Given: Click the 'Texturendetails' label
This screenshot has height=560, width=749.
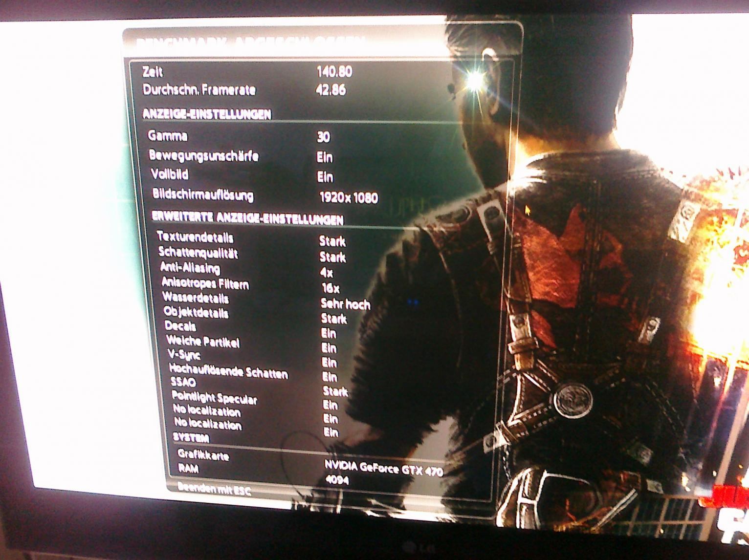Looking at the screenshot, I should (x=195, y=237).
